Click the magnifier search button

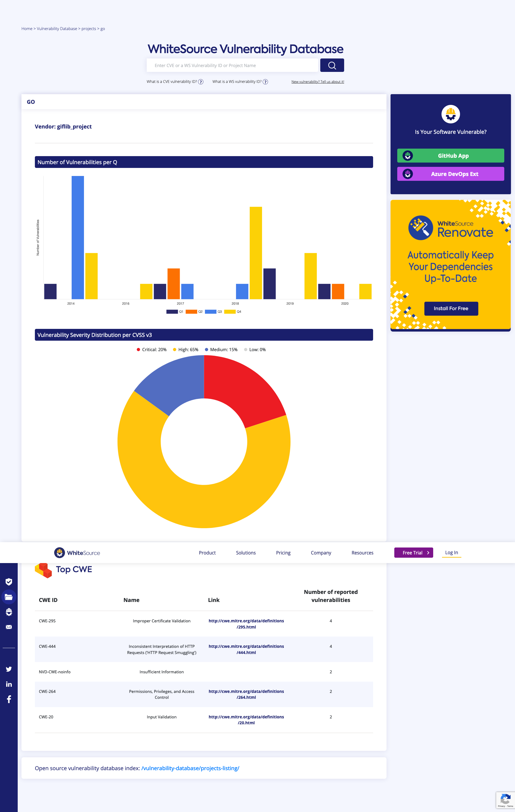pyautogui.click(x=332, y=65)
